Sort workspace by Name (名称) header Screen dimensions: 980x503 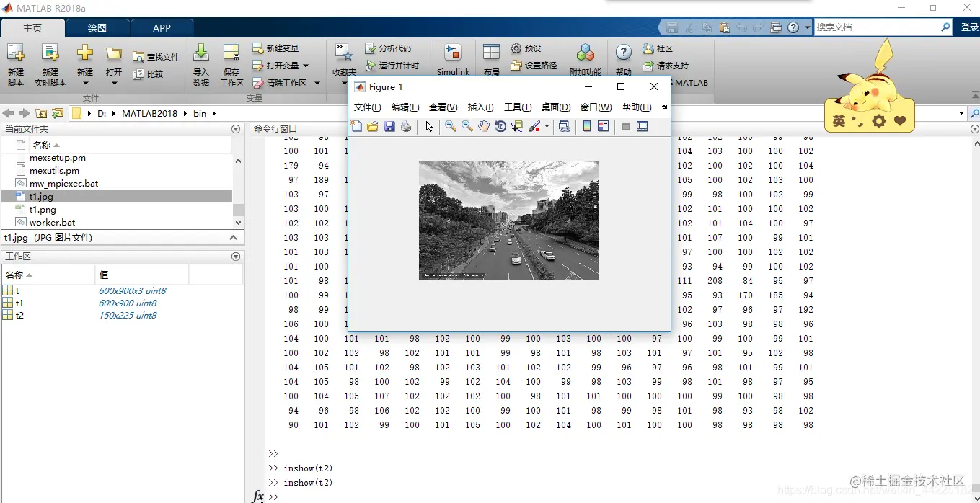click(x=48, y=275)
